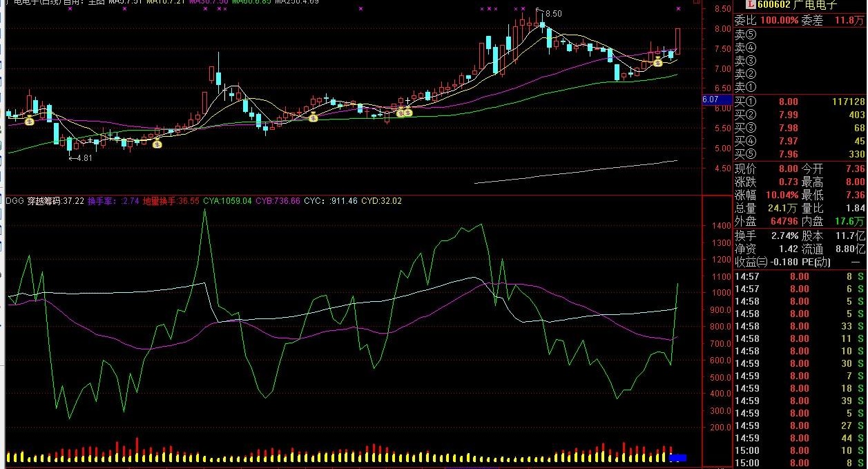Click the 总量 value 24.1万
The width and height of the screenshot is (868, 469).
pyautogui.click(x=784, y=208)
